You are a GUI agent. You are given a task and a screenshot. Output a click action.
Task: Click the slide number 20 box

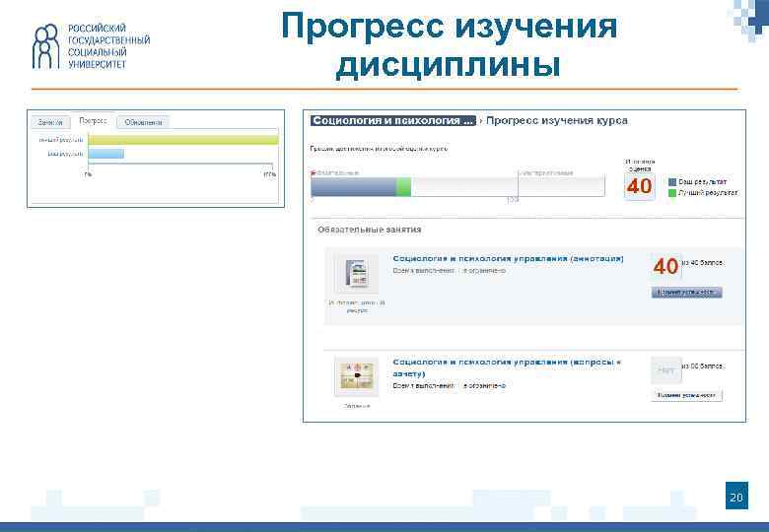(736, 496)
